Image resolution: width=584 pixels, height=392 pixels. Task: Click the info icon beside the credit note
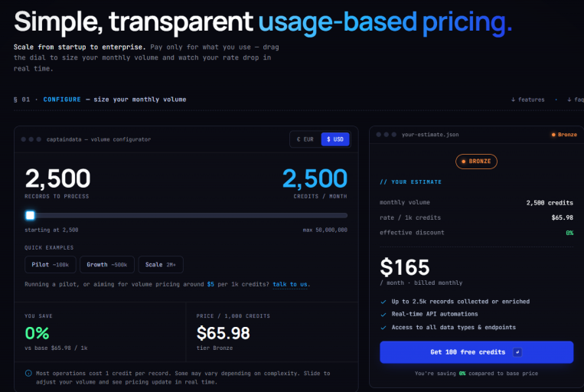pyautogui.click(x=28, y=373)
